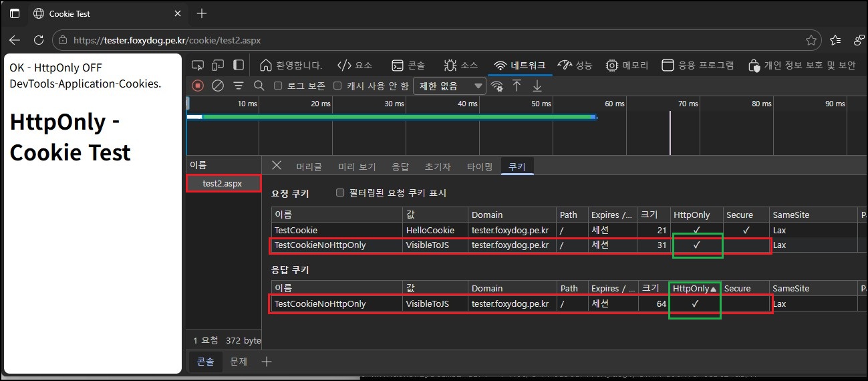Viewport: 868px width, 381px height.
Task: Sort request cookies by 이름 column
Action: point(337,215)
